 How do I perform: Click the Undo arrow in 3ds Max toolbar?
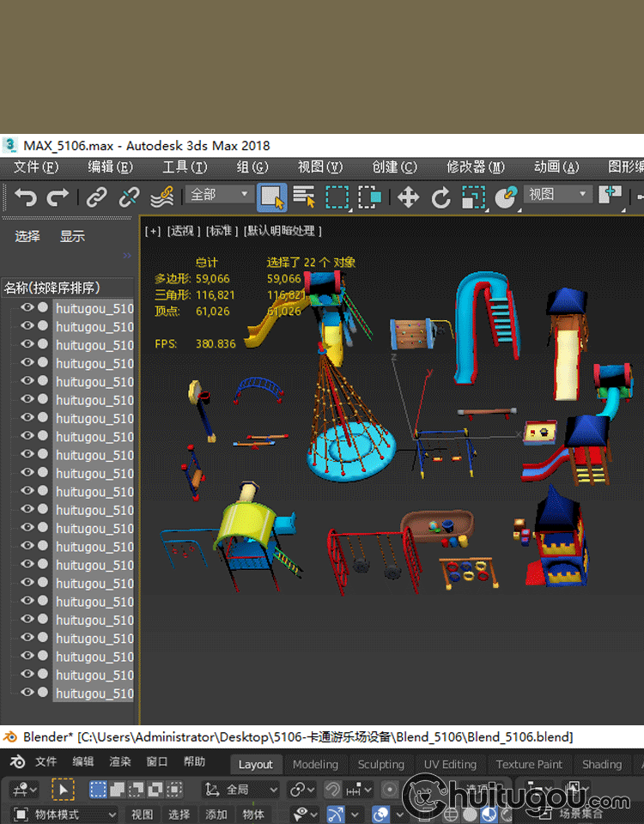coord(26,197)
